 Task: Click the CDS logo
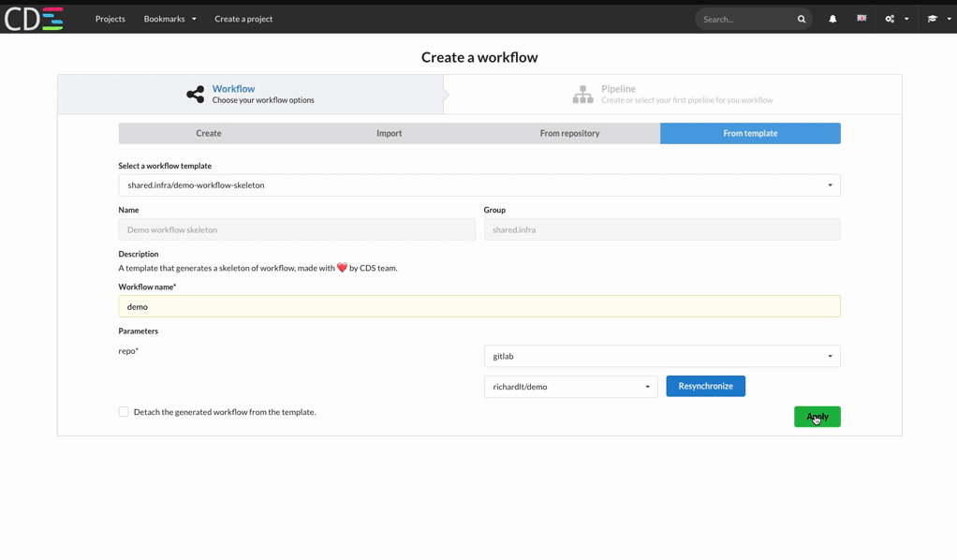tap(35, 19)
